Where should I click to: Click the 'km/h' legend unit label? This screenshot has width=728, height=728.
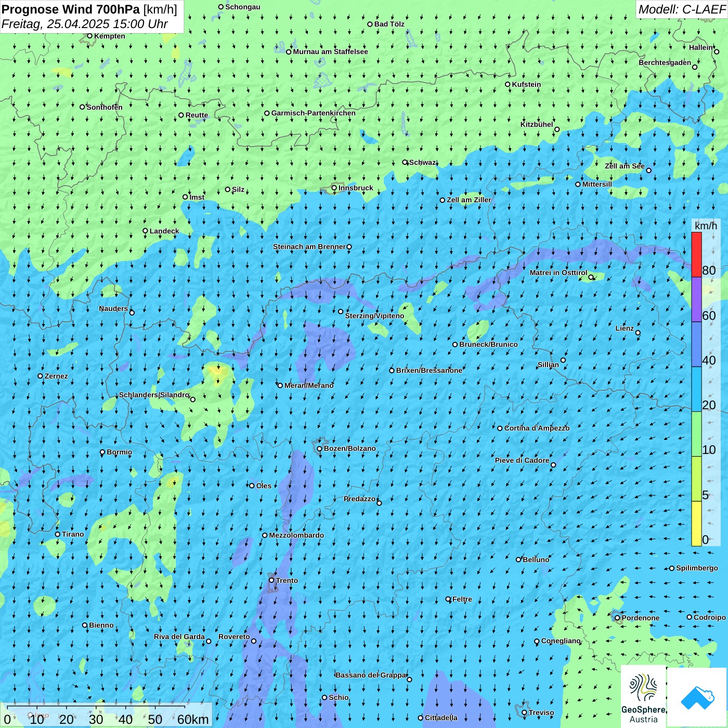[706, 226]
